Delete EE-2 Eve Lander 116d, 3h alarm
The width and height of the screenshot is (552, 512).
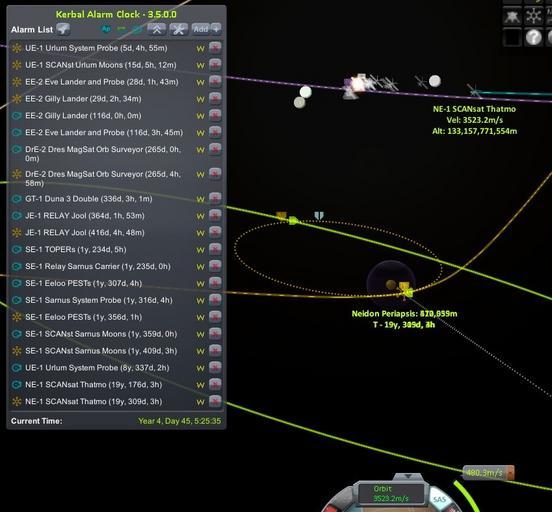click(215, 132)
